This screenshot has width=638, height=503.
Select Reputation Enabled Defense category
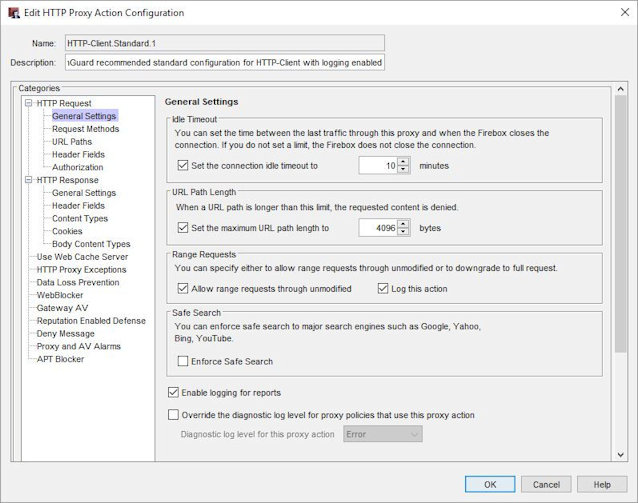pos(91,321)
